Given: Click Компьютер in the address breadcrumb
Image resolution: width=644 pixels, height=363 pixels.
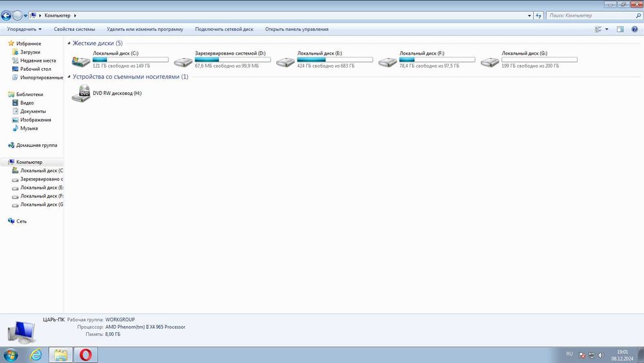Looking at the screenshot, I should tap(57, 15).
